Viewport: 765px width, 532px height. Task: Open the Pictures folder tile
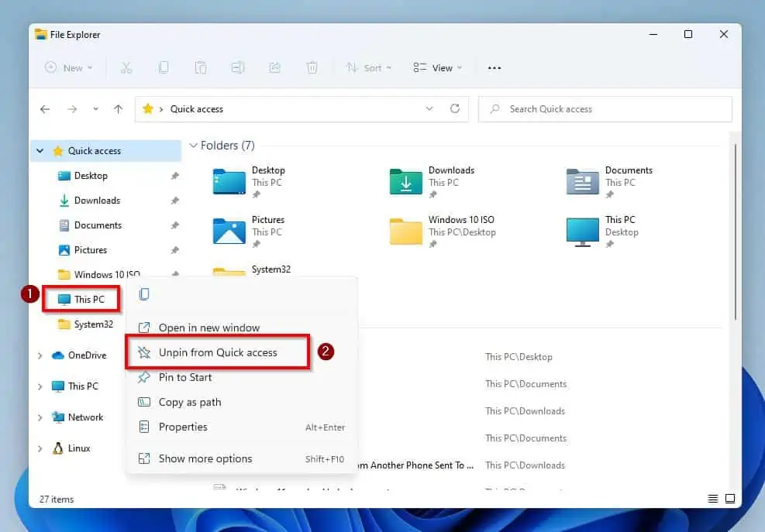pyautogui.click(x=249, y=232)
